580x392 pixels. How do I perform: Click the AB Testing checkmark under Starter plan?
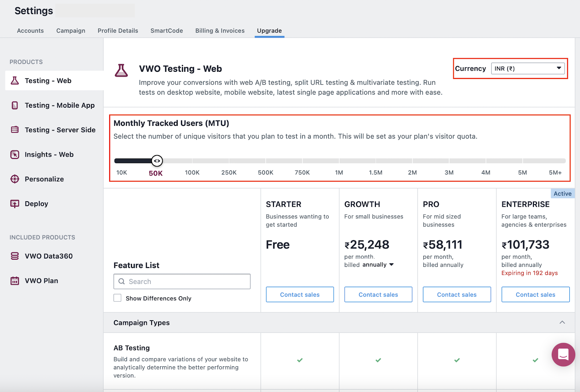[300, 360]
